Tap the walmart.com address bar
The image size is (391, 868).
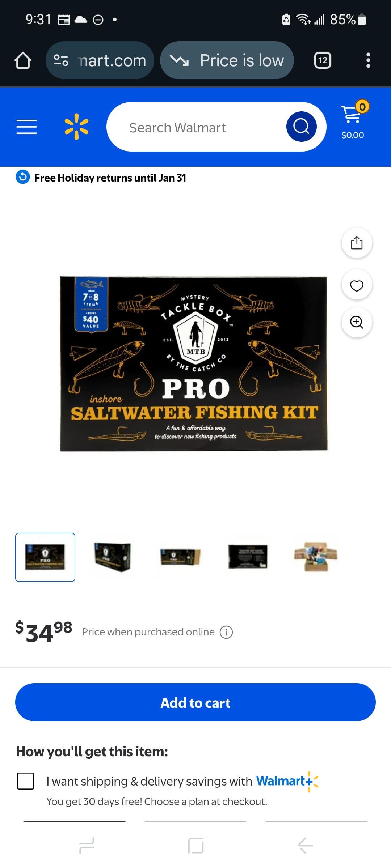click(100, 60)
